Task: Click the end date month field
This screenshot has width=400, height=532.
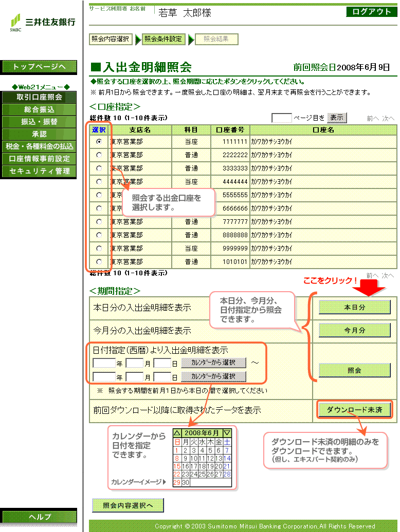Action: [x=135, y=377]
